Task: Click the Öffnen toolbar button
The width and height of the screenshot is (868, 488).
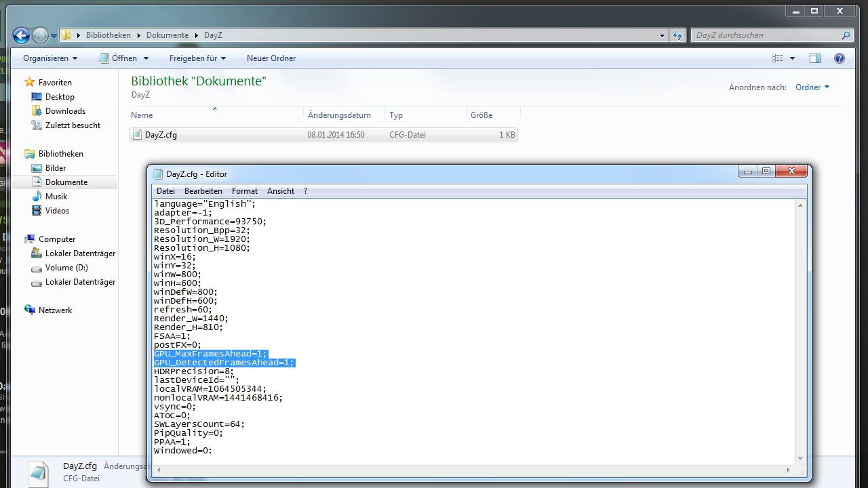Action: point(118,58)
